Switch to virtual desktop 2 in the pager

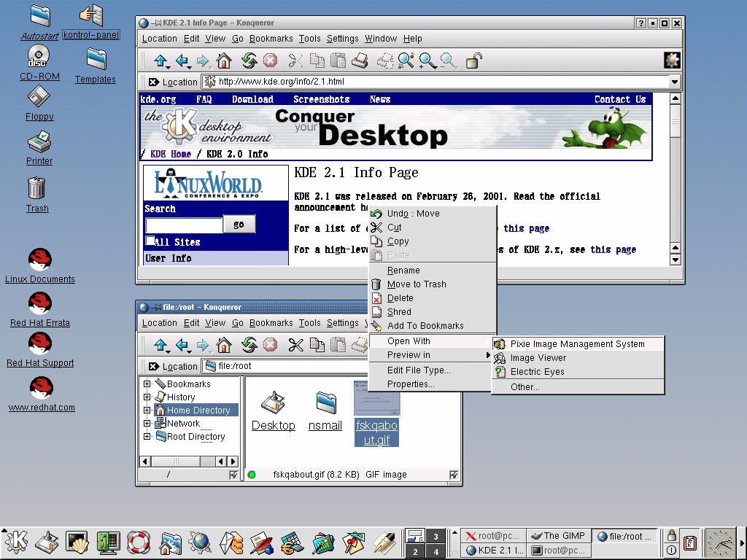(x=415, y=551)
